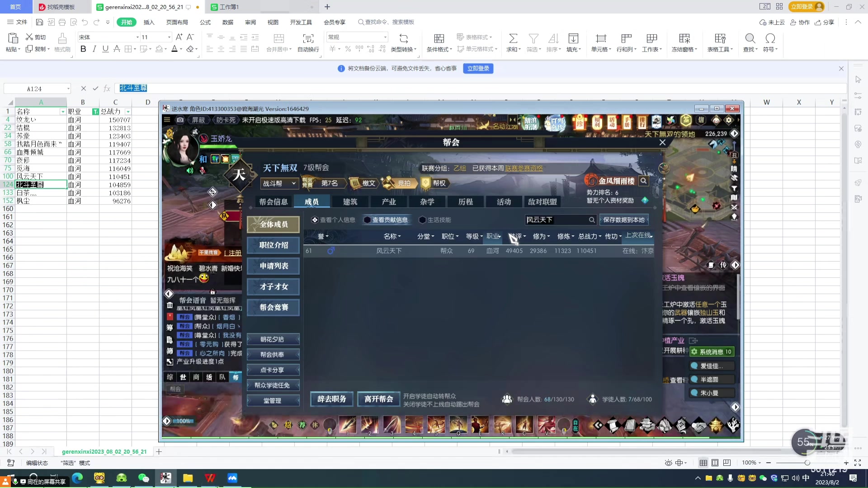
Task: Toggle the game speaker volume icon
Action: (190, 170)
